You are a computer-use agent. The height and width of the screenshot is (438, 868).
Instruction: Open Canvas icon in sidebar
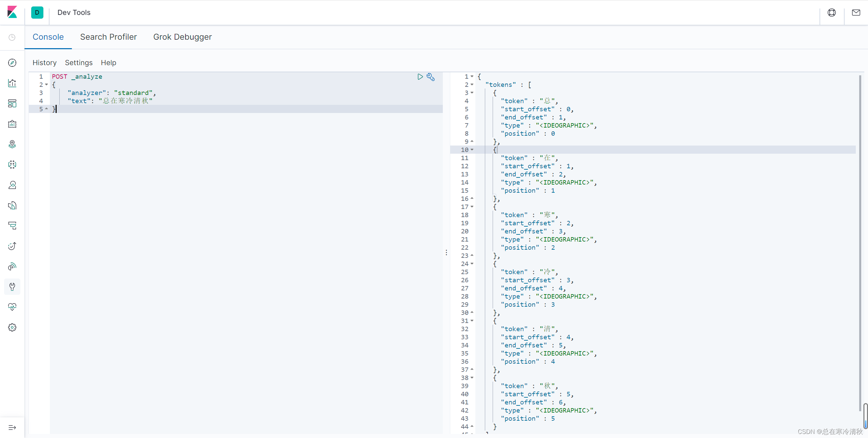coord(12,124)
